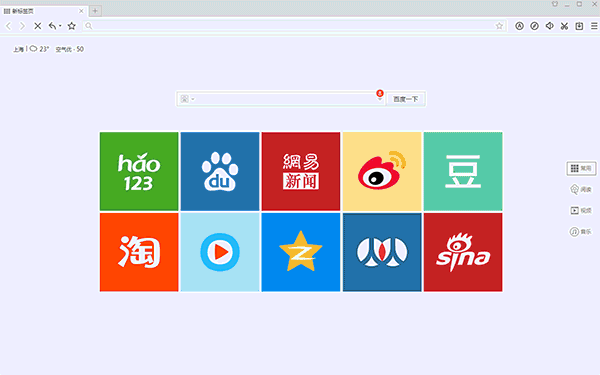Viewport: 600px width, 375px height.
Task: Stop page loading with the X button
Action: [38, 26]
